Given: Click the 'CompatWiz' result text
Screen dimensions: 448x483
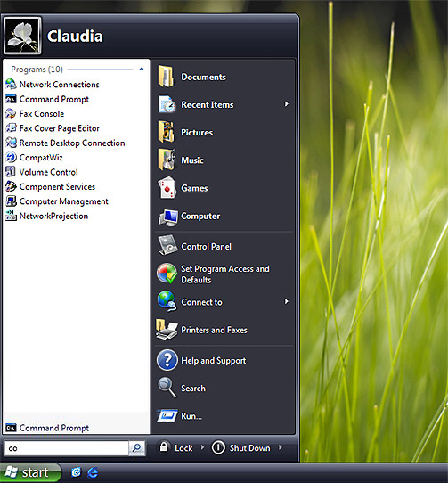Looking at the screenshot, I should click(x=41, y=158).
